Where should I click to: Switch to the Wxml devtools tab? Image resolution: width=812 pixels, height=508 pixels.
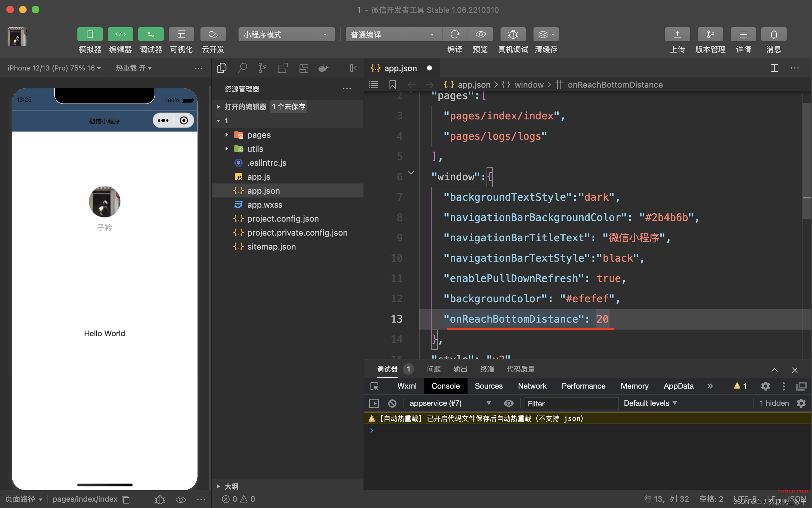click(407, 386)
